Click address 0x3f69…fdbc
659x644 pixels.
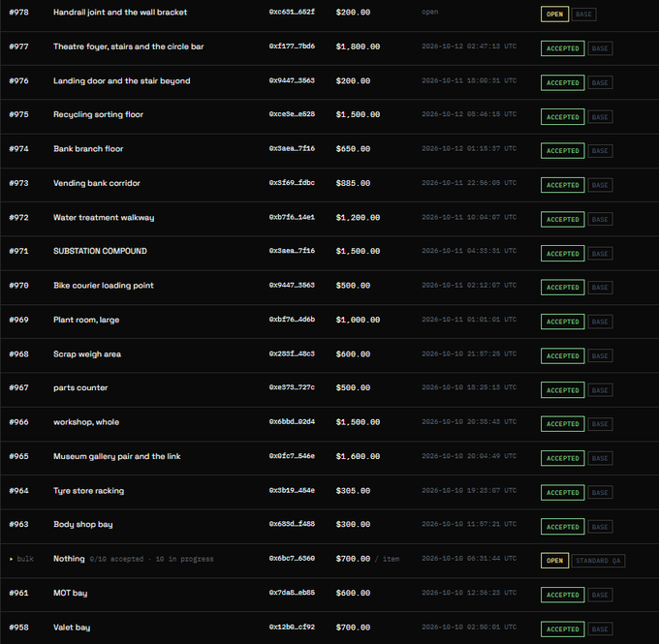tap(292, 183)
